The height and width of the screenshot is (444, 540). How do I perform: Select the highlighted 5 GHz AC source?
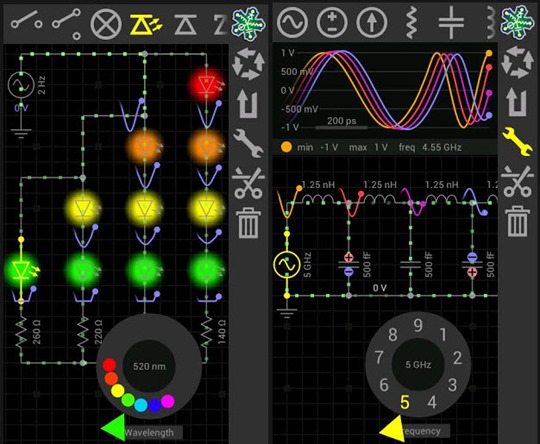coord(287,265)
